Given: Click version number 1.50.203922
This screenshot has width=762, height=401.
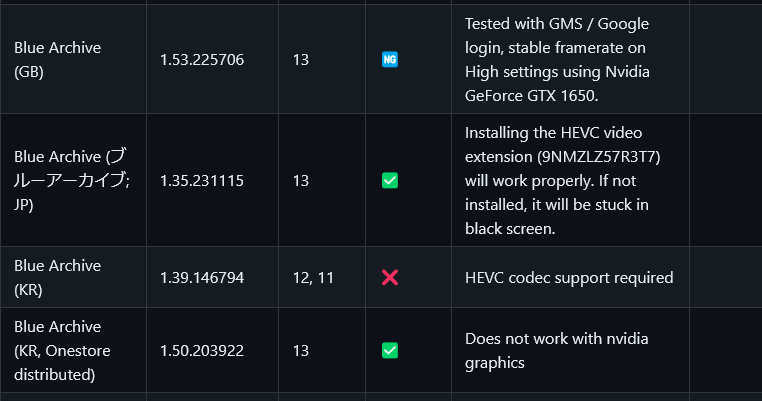Looking at the screenshot, I should pos(202,351).
